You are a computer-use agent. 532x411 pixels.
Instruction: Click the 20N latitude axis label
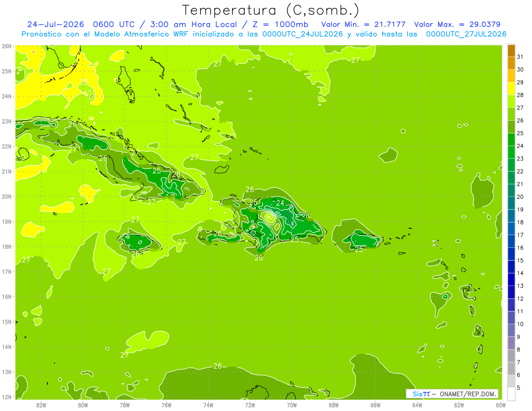pos(7,196)
